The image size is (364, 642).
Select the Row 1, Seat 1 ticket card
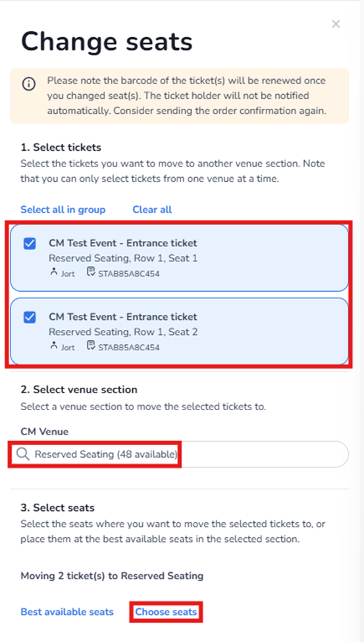click(179, 258)
